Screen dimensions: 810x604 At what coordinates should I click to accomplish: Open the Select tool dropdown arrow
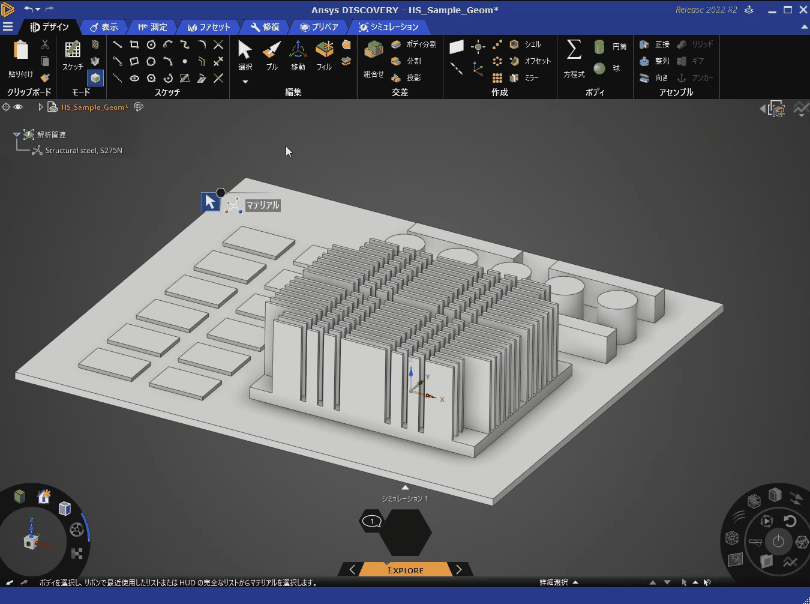(245, 82)
